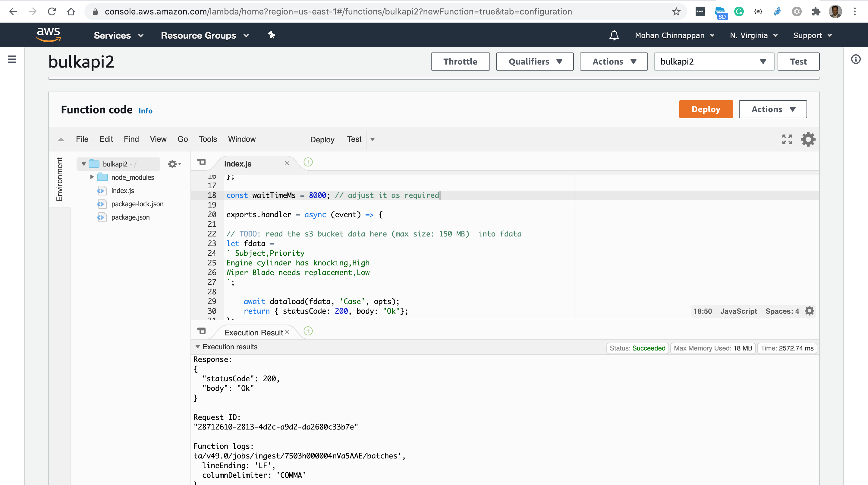Click Deploy in the editor menu bar

pyautogui.click(x=322, y=140)
